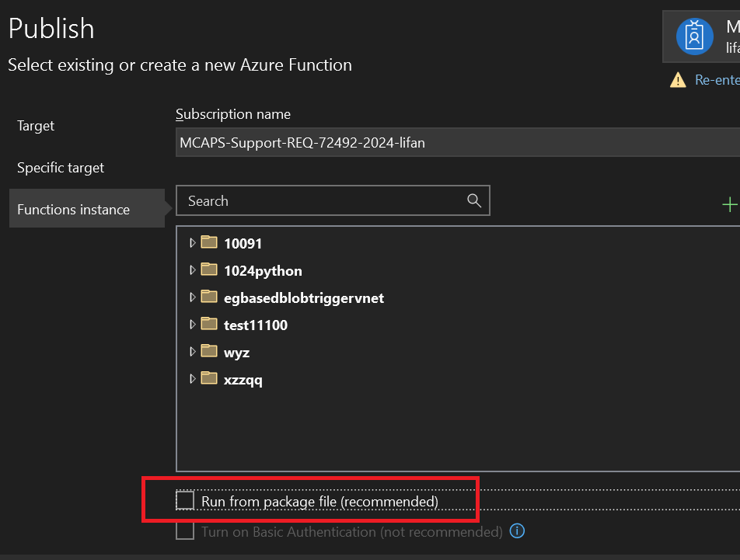The height and width of the screenshot is (560, 740).
Task: Click the Basic Authentication info icon
Action: pyautogui.click(x=517, y=531)
